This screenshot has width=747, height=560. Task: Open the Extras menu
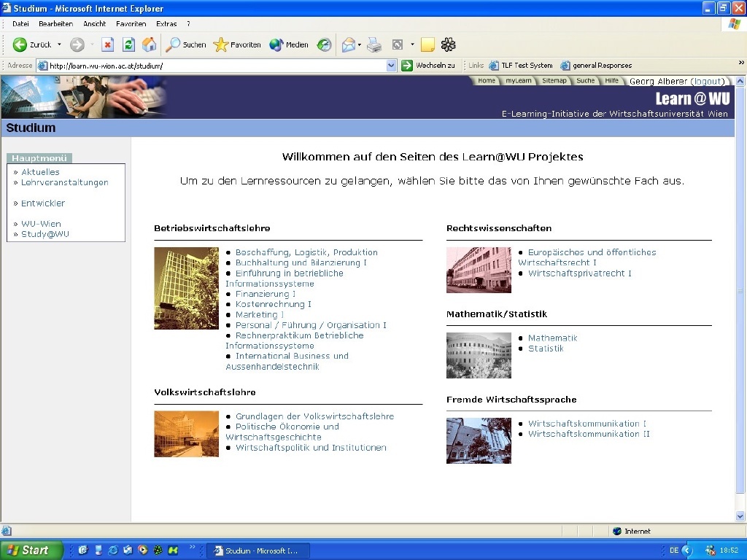(x=166, y=24)
